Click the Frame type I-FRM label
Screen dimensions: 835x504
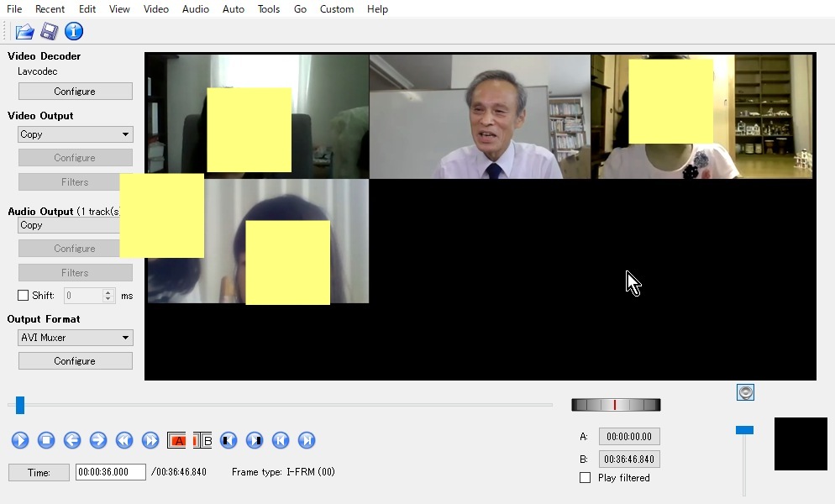[x=283, y=471]
